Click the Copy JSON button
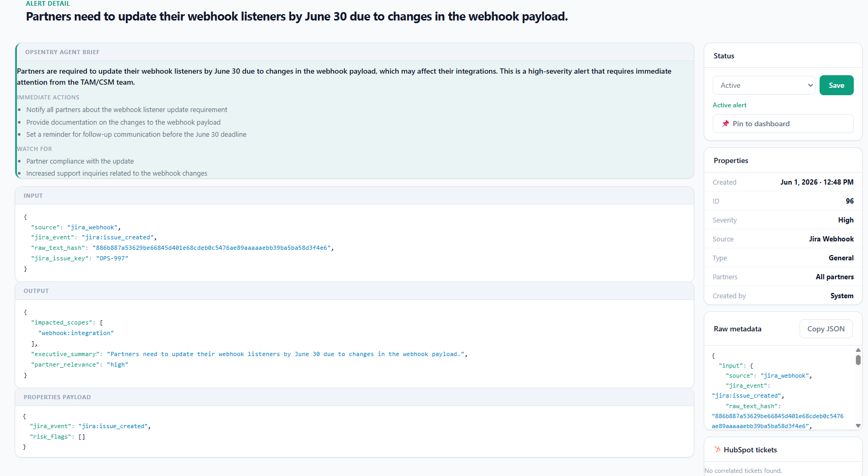 click(826, 329)
